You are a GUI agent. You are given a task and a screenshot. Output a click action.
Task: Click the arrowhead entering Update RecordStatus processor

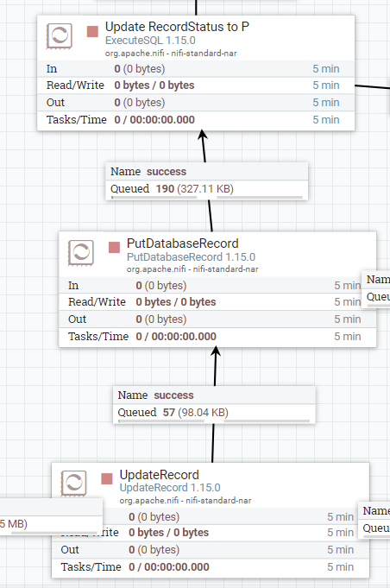click(x=202, y=135)
